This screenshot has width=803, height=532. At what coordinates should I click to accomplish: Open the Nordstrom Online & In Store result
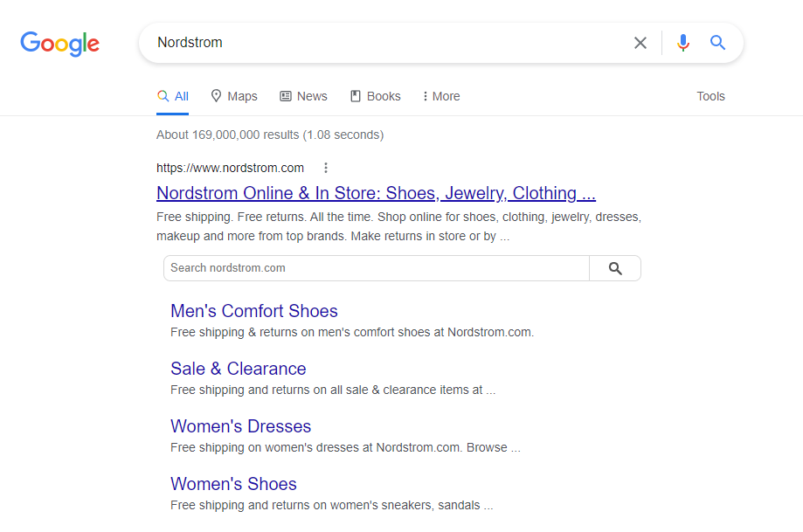[376, 193]
